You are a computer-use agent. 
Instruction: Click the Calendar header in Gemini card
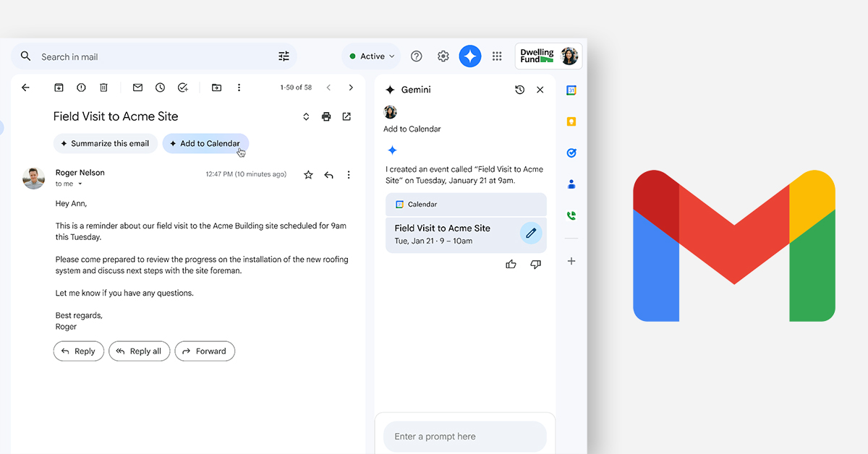(x=466, y=205)
